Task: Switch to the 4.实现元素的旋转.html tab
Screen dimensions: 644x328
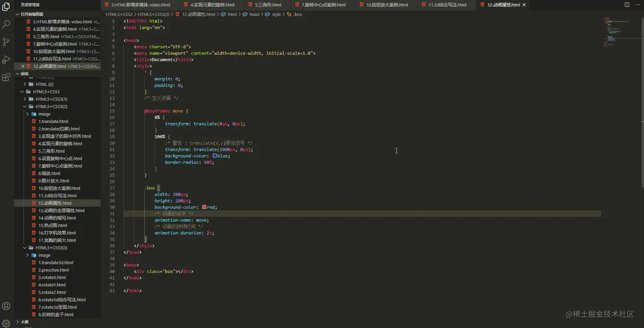Action: tap(212, 5)
